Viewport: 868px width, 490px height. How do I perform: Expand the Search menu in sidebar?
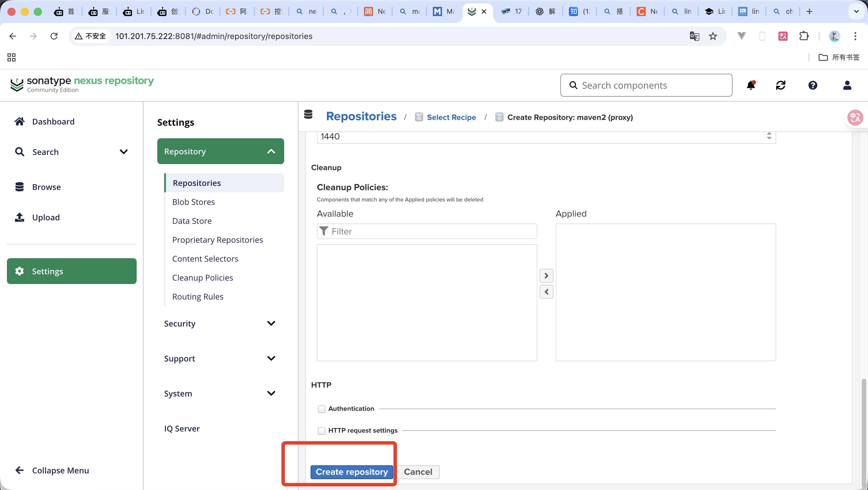coord(123,152)
